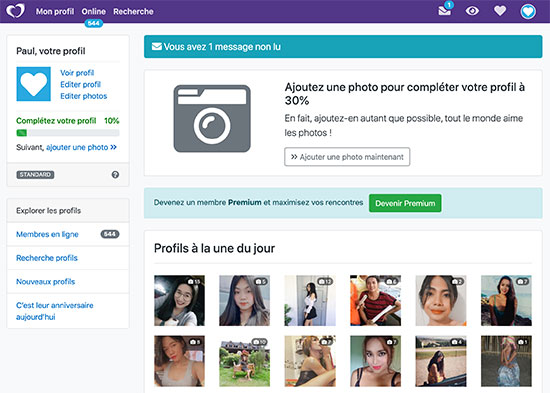Click the Explorer les profils heading
Image resolution: width=550 pixels, height=393 pixels.
[x=48, y=211]
